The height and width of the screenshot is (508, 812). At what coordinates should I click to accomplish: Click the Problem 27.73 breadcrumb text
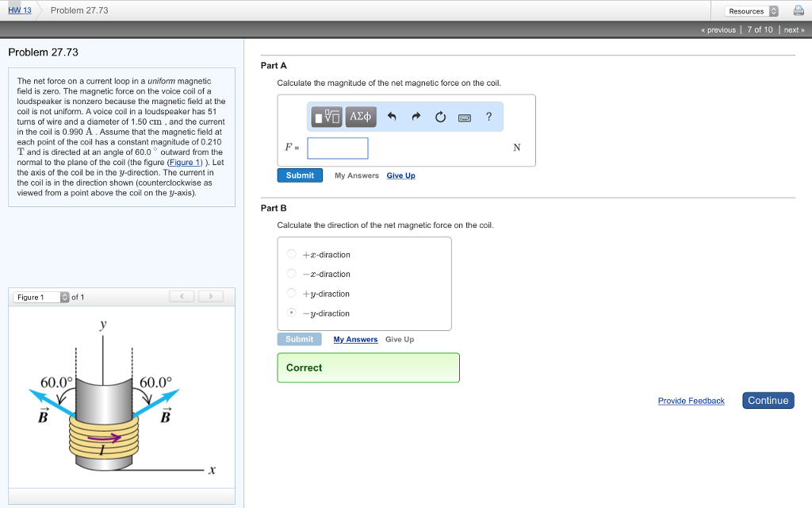79,10
